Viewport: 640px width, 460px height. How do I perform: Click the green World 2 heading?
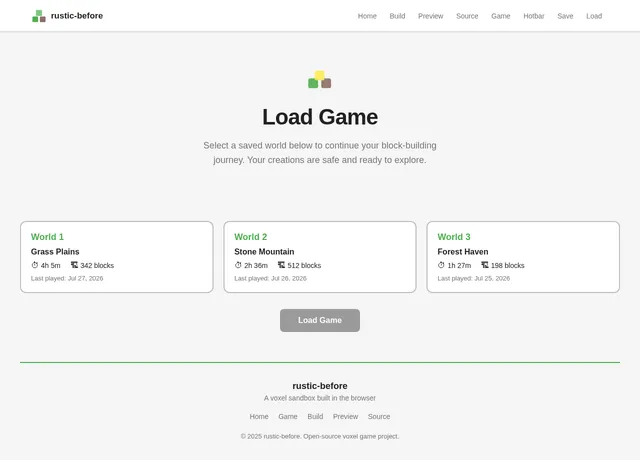(251, 237)
